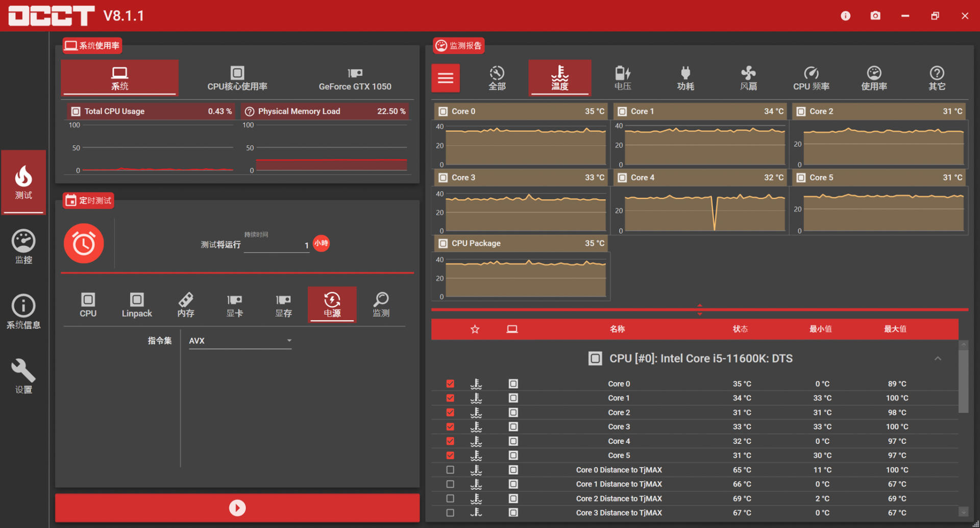The height and width of the screenshot is (528, 980).
Task: Uncheck the Core 5 graph checkbox
Action: click(x=450, y=455)
